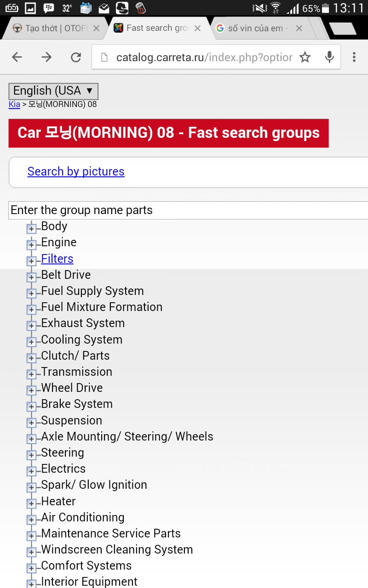Expand the Engine group
This screenshot has width=368, height=588.
[31, 244]
